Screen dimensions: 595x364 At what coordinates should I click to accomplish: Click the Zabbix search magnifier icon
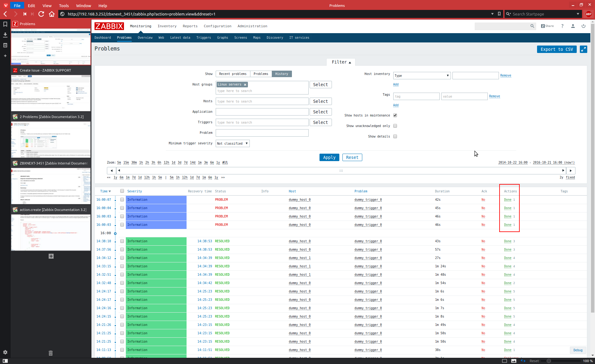pos(532,26)
